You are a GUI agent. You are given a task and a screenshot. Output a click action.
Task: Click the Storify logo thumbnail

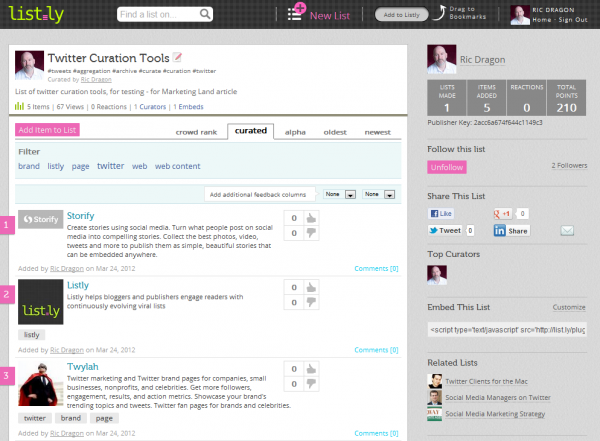[41, 219]
